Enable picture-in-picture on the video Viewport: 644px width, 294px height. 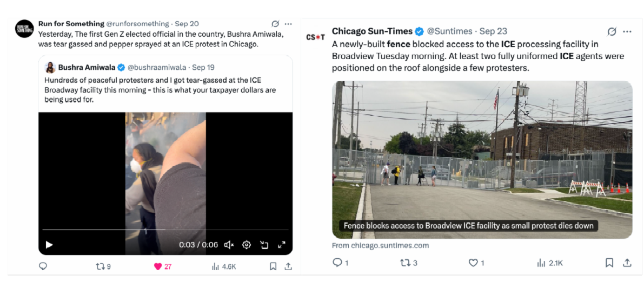[x=264, y=245]
